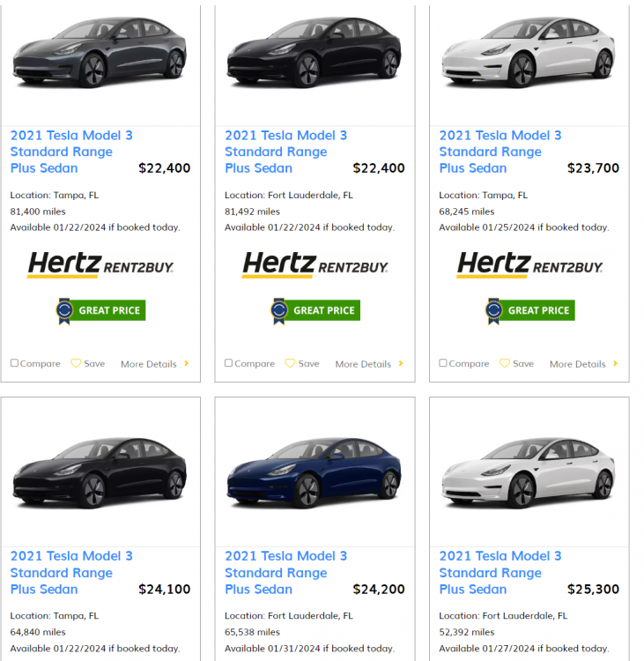Click the heart Save icon on the $23,700 Tesla
The image size is (644, 661).
505,363
